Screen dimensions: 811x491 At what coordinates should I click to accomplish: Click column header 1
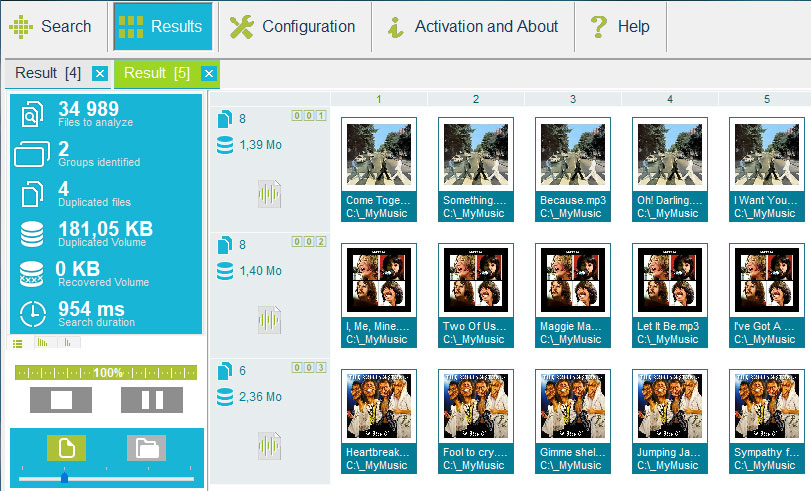pyautogui.click(x=379, y=99)
